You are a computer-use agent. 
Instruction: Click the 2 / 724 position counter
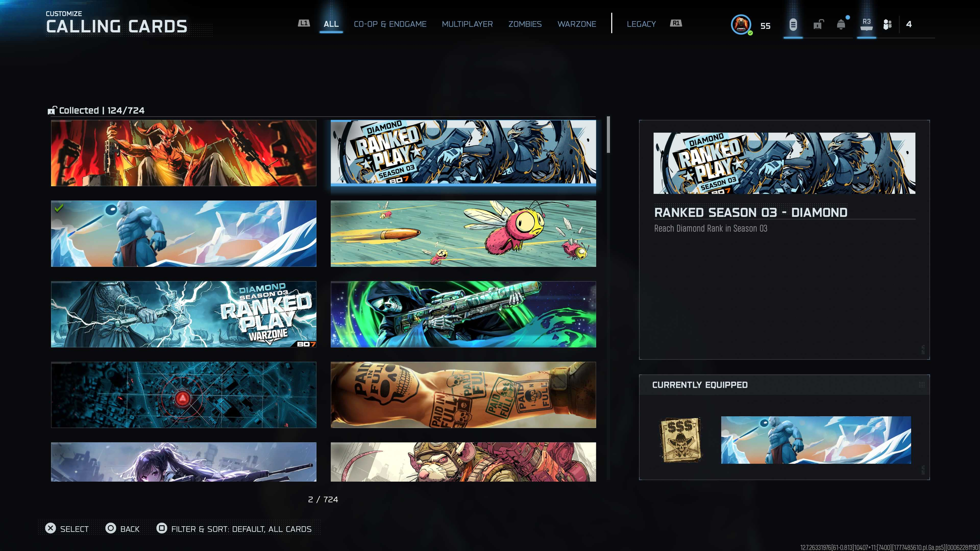point(323,499)
